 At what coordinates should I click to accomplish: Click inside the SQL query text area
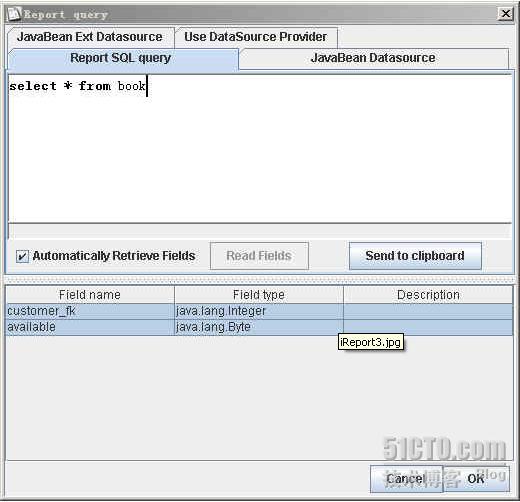[x=260, y=149]
